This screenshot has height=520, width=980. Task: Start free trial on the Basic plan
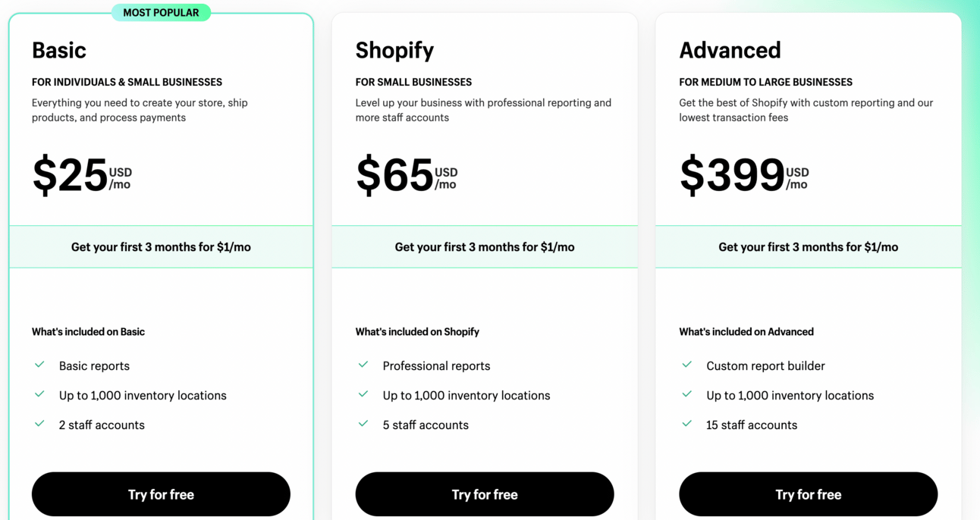[161, 494]
